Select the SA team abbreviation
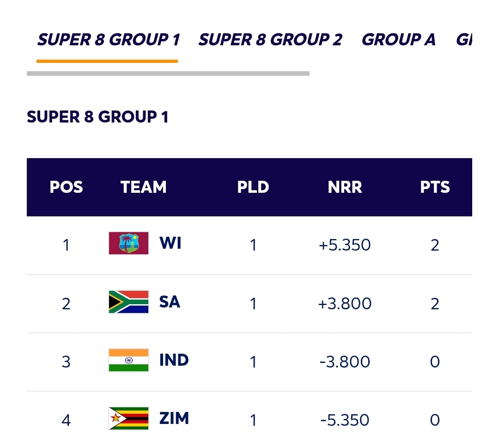499x448 pixels. click(170, 301)
